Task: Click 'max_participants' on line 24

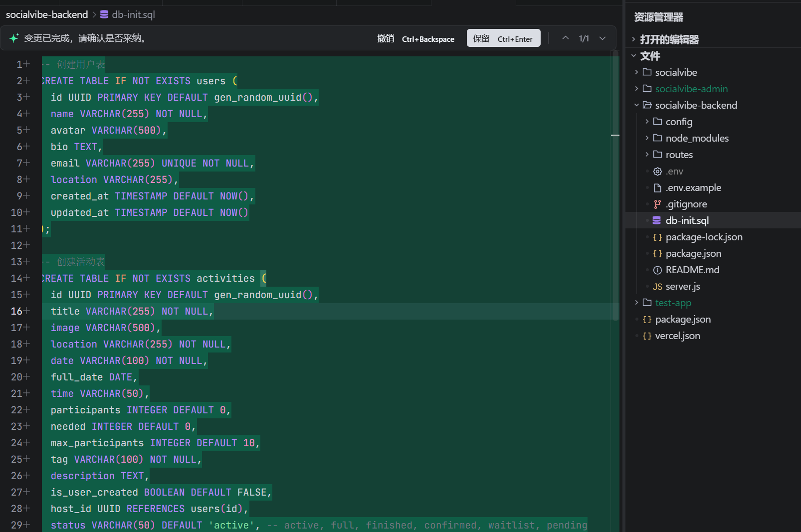Action: [x=97, y=443]
